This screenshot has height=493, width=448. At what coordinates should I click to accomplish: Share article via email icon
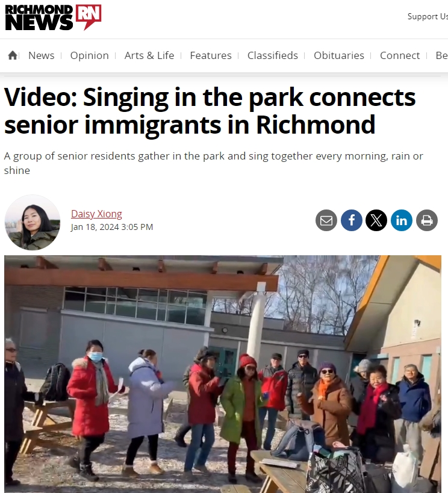(326, 220)
